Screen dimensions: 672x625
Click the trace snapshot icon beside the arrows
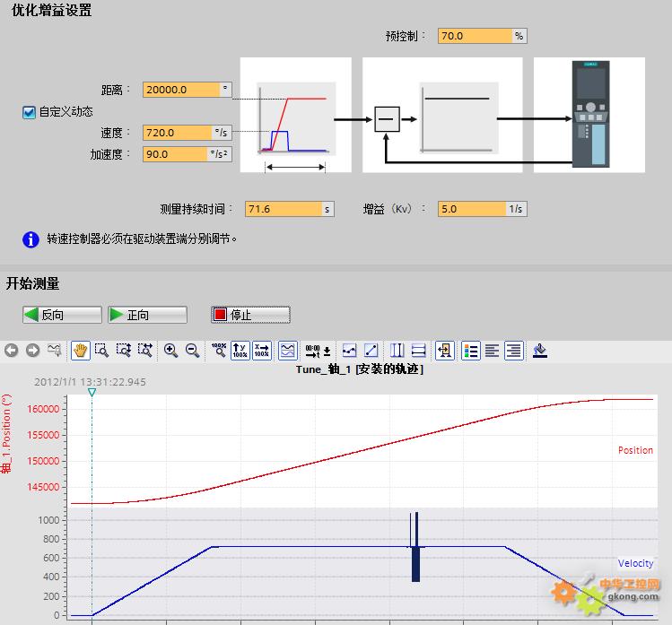pos(55,351)
